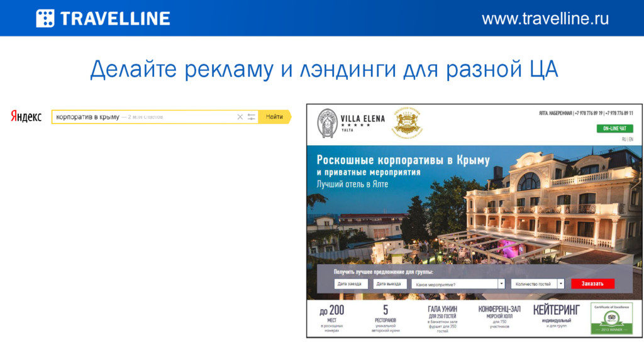Click the КОНФЕРЕНЦ-ЗАЛ feature
The image size is (644, 362).
point(499,317)
